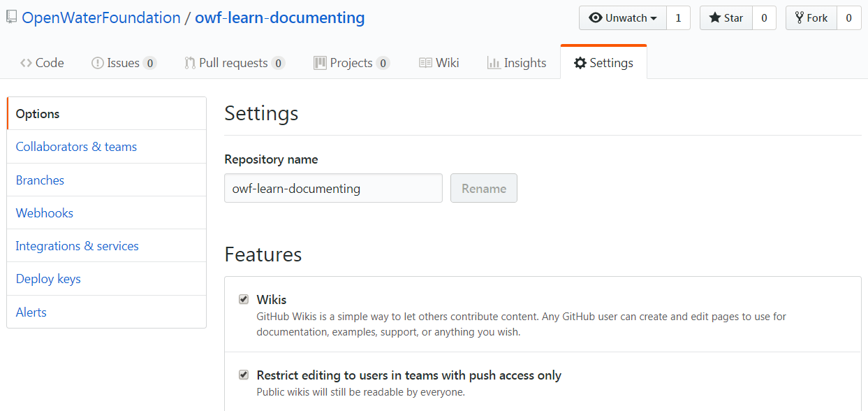Star this repository
868x411 pixels.
726,18
